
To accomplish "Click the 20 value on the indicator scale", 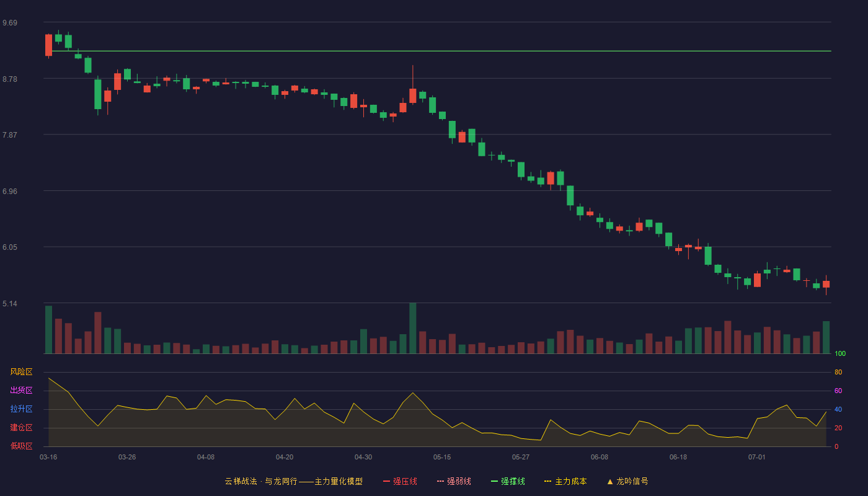I will (838, 428).
